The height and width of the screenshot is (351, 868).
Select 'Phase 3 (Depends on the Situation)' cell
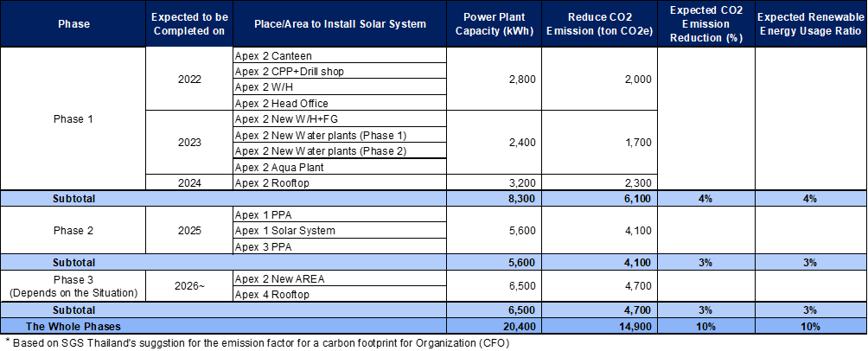click(73, 285)
